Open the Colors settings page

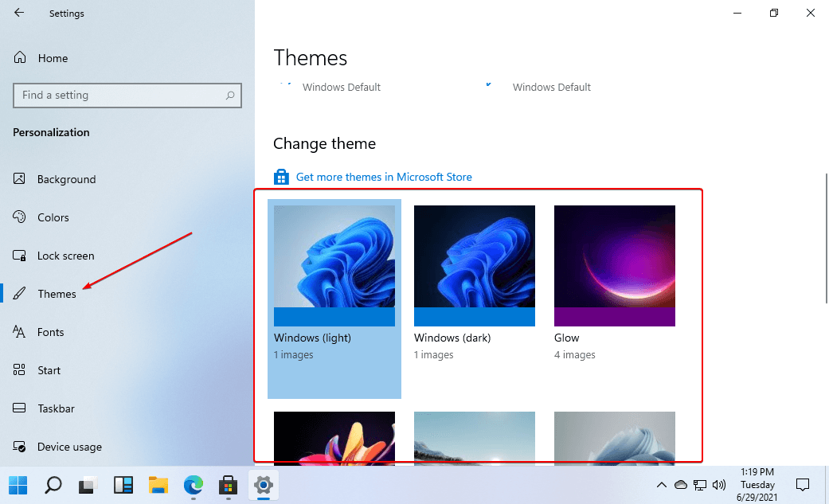coord(53,217)
